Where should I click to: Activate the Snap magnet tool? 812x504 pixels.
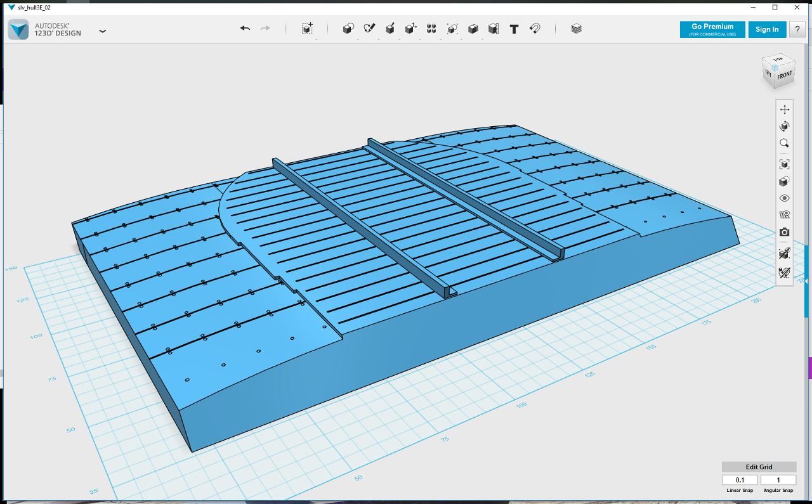(x=535, y=29)
